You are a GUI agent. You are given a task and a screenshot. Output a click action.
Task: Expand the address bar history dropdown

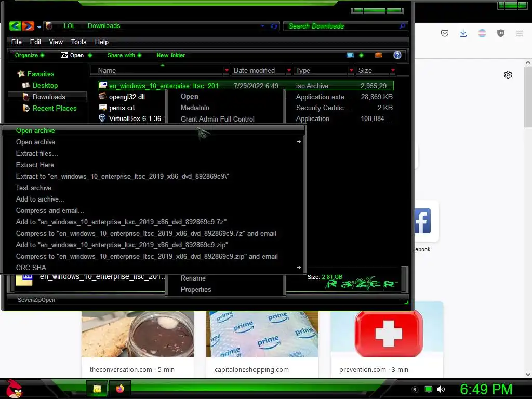point(262,26)
